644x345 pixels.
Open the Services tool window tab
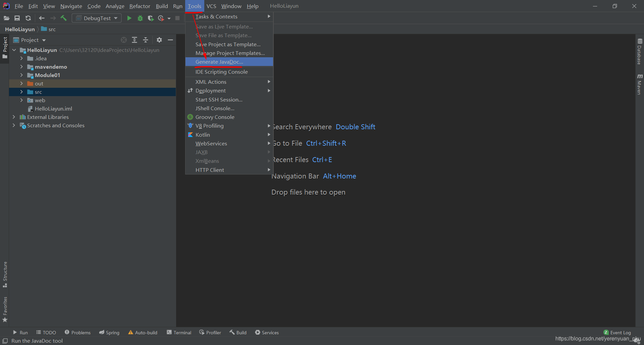(x=267, y=332)
